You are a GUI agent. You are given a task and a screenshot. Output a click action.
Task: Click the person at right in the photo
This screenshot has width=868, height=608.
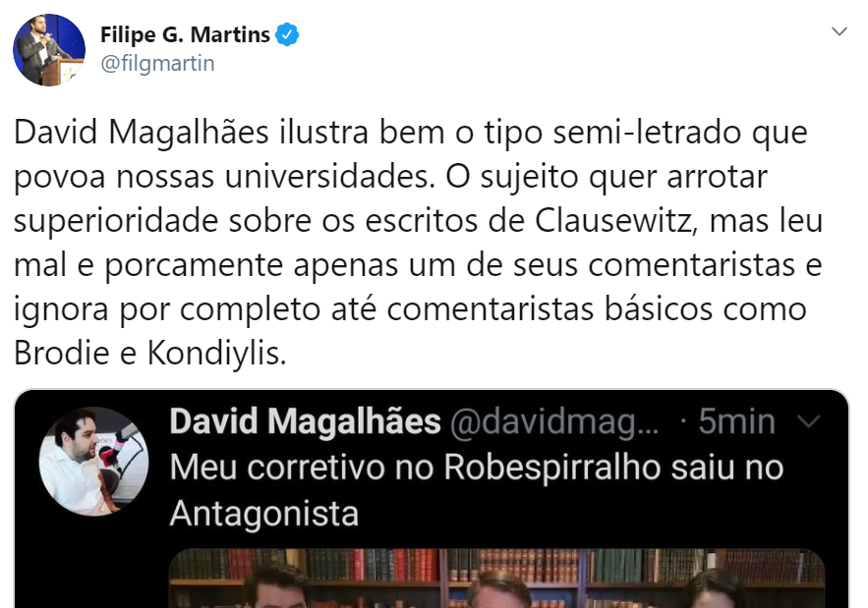[714, 589]
